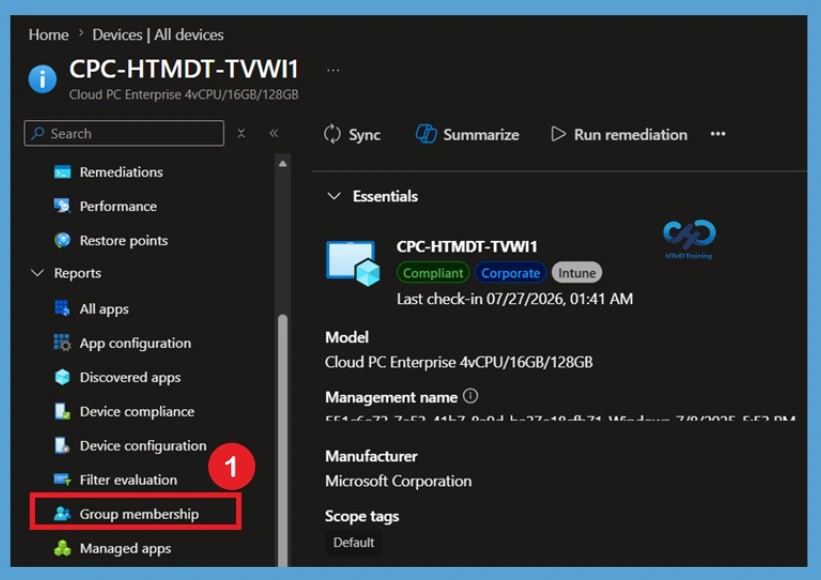Click Model value 'Cloud PC Enterprise 4vCPU/16GB/128GB'
Viewport: 821px width, 580px height.
point(459,362)
